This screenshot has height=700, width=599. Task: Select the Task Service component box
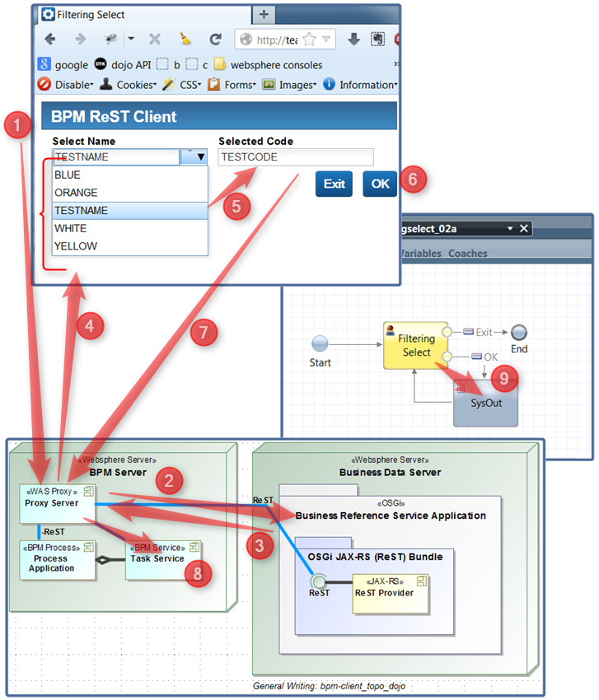click(x=163, y=560)
